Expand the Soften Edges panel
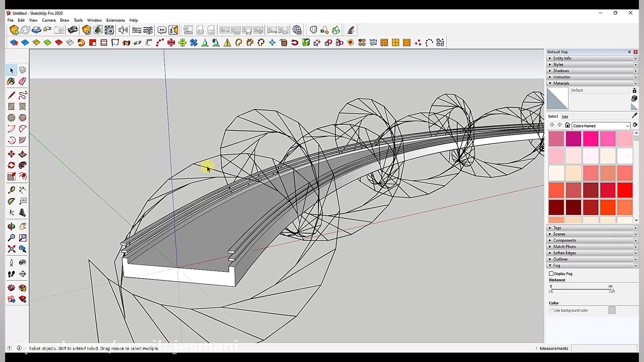The width and height of the screenshot is (644, 362). pos(564,253)
